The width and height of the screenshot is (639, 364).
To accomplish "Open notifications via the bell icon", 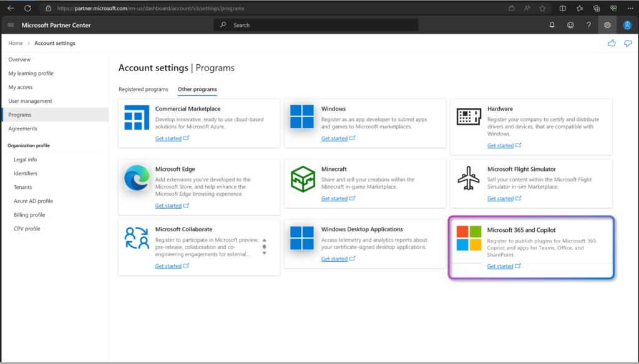I will point(552,25).
